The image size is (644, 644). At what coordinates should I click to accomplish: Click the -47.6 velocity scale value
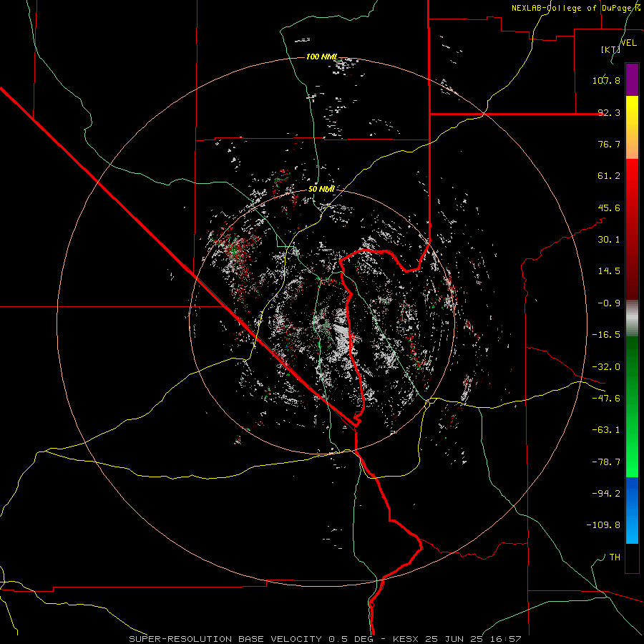(606, 399)
